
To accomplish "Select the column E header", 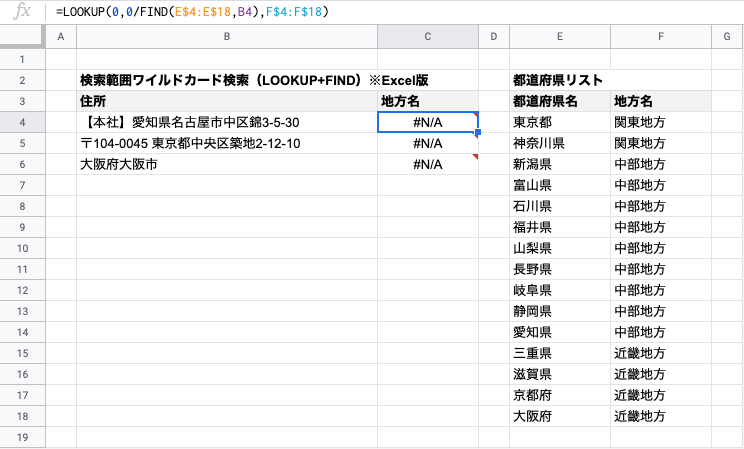I will (x=560, y=37).
